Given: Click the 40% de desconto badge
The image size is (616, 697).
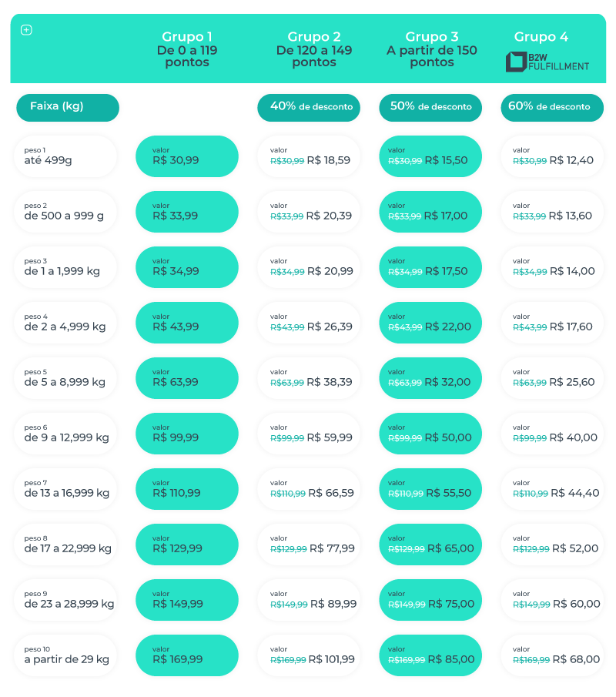Looking at the screenshot, I should [x=309, y=108].
